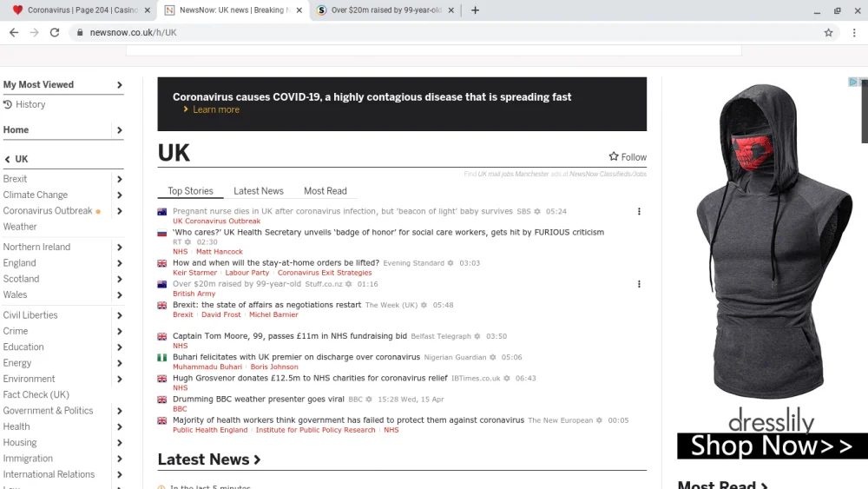
Task: Open 'Drumming BBC weather presenter' story
Action: tap(259, 400)
